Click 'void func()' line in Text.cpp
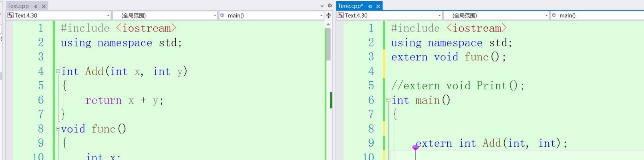 (x=94, y=129)
